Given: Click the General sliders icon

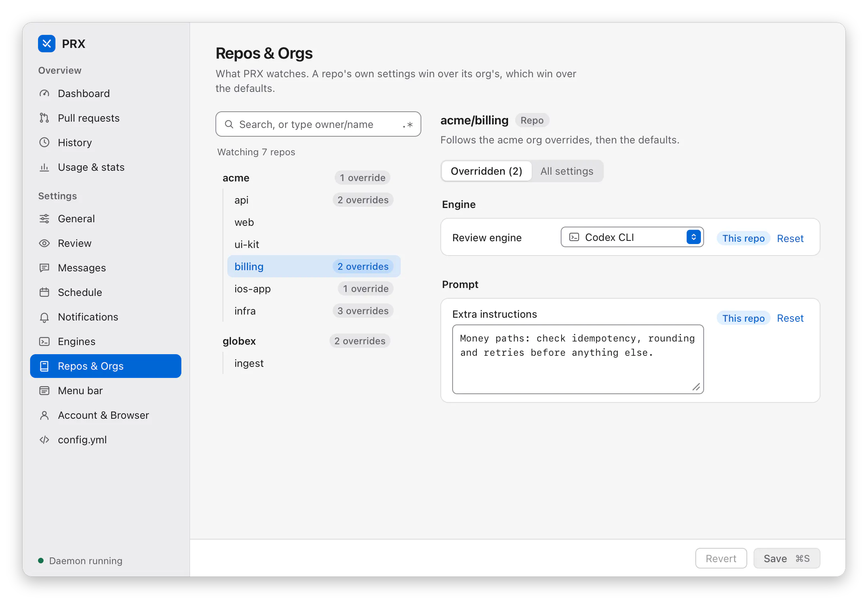Looking at the screenshot, I should 44,219.
